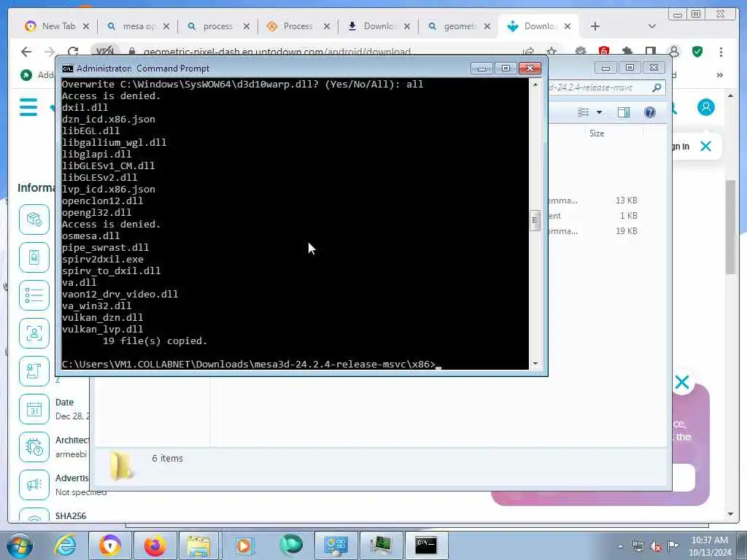Screen dimensions: 747x560
Task: Click the Advertising megaphone icon
Action: pyautogui.click(x=34, y=485)
